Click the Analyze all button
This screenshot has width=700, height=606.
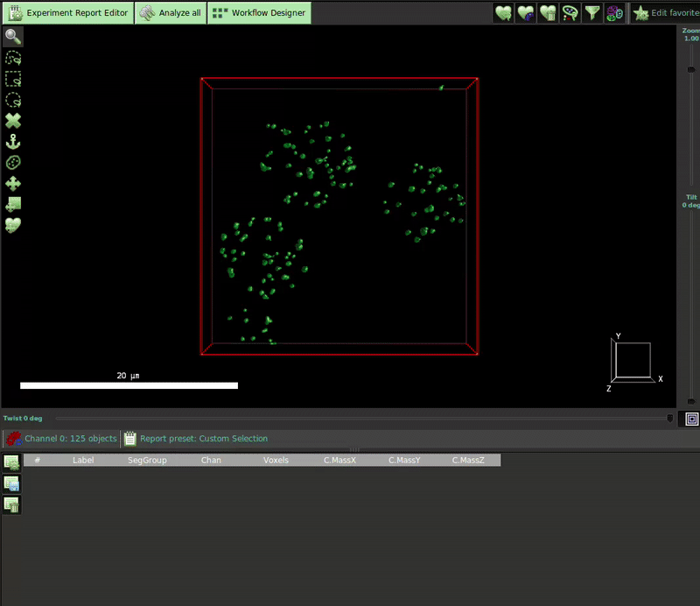point(170,13)
